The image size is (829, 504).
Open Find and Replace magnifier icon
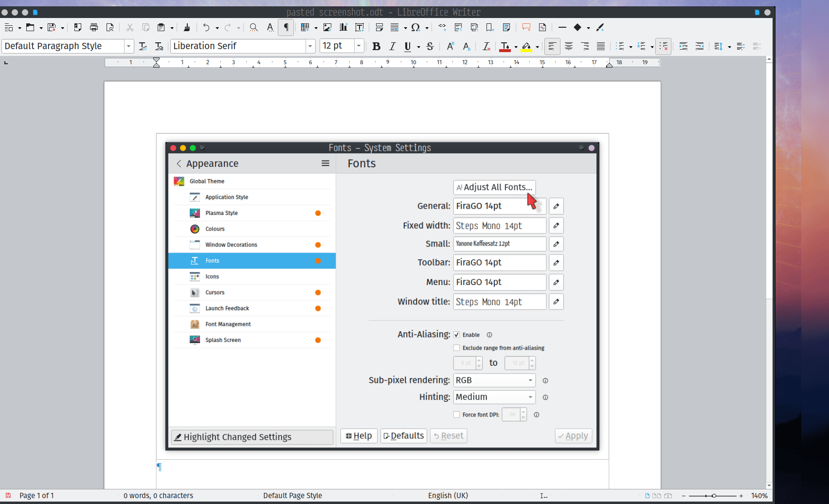pos(253,27)
